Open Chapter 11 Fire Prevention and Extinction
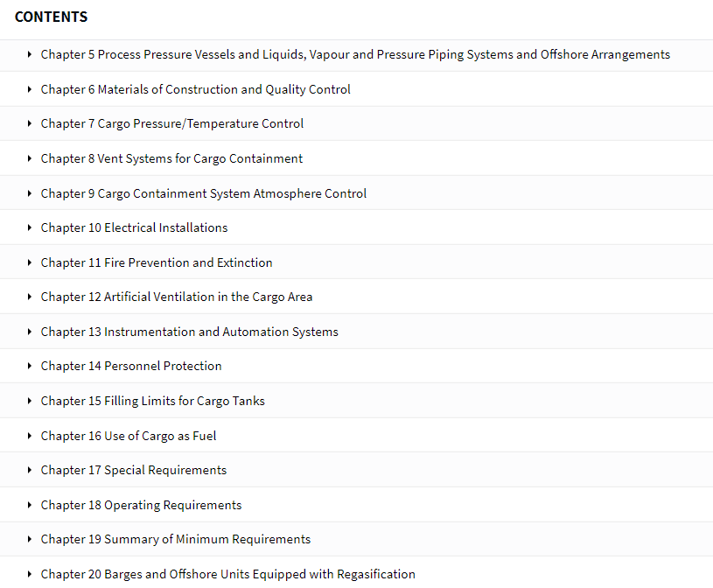Image resolution: width=713 pixels, height=588 pixels. [157, 262]
